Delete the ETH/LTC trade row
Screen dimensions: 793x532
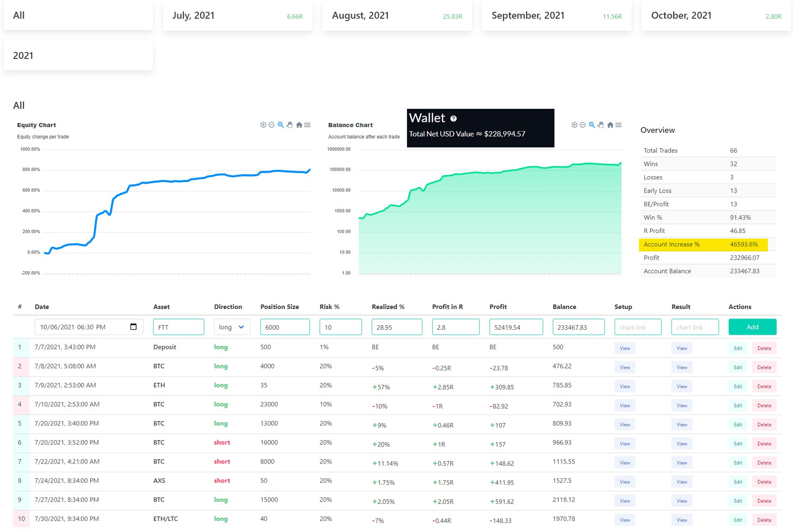coord(764,520)
